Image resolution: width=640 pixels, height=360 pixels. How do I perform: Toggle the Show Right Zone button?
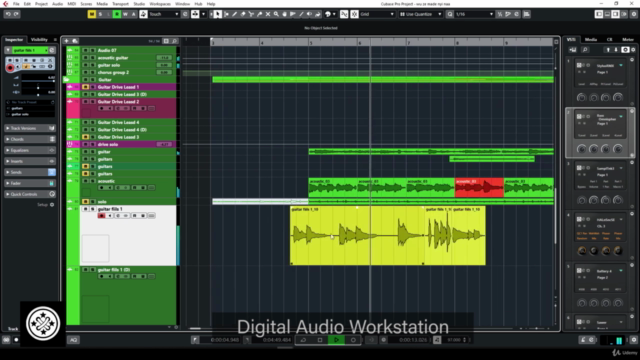(616, 14)
